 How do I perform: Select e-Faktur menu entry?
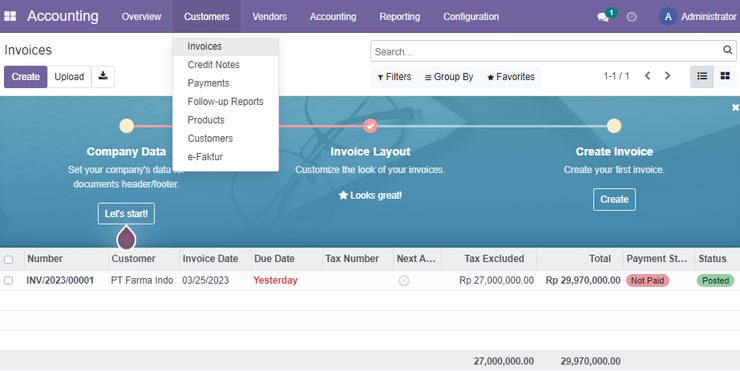click(226, 157)
